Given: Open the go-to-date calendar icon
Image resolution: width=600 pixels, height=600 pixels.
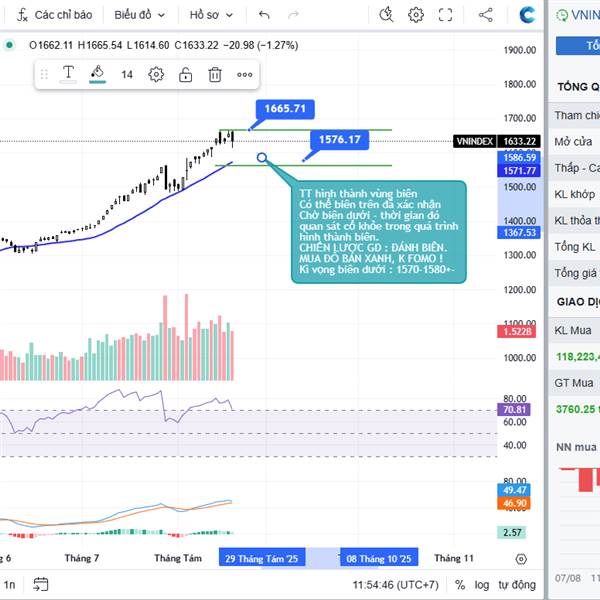Looking at the screenshot, I should pyautogui.click(x=41, y=584).
